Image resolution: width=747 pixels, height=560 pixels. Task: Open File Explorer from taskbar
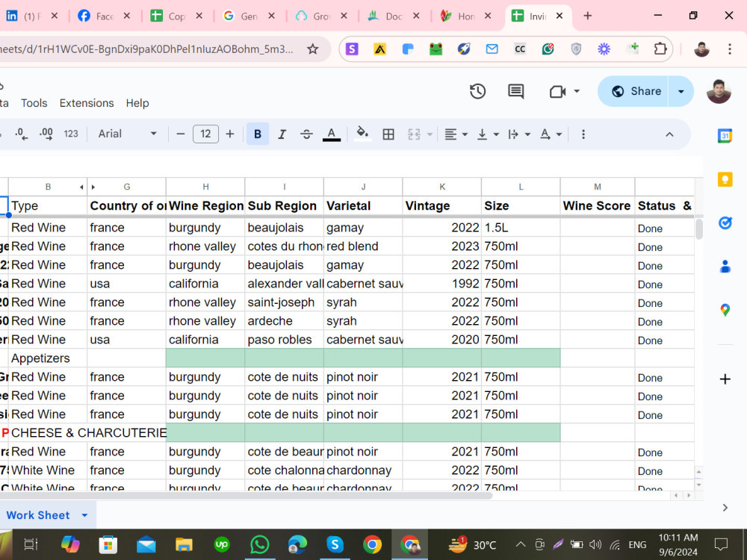(184, 544)
